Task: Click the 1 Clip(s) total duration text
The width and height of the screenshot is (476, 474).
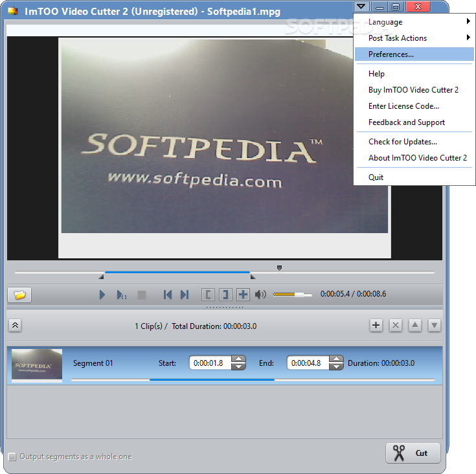Action: [x=196, y=326]
